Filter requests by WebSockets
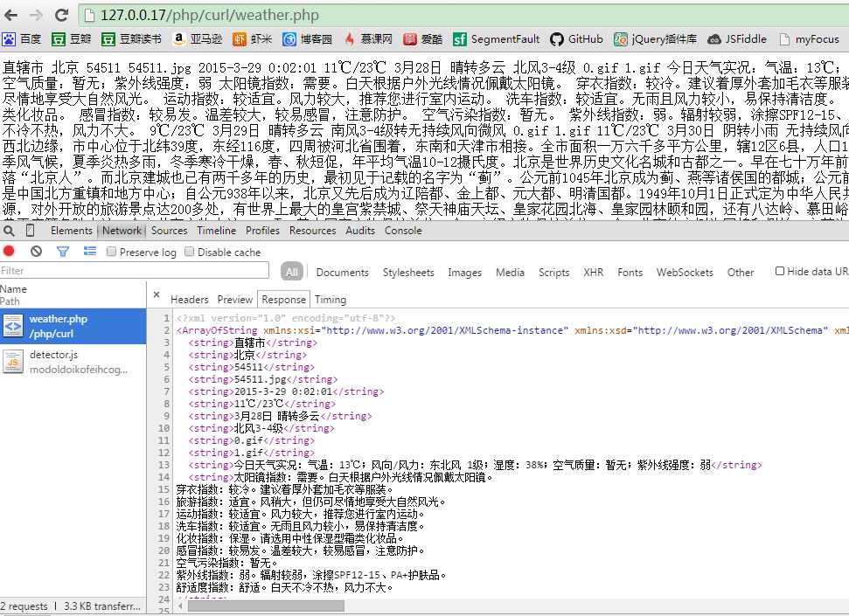The image size is (849, 616). pos(685,273)
